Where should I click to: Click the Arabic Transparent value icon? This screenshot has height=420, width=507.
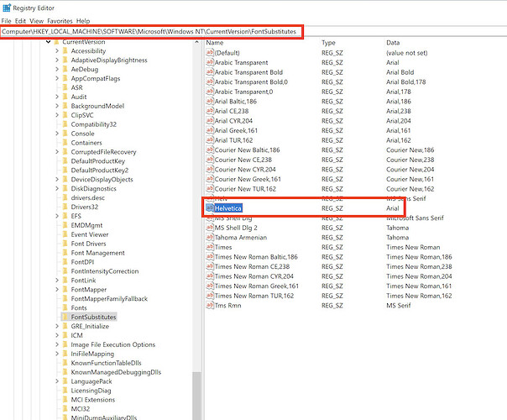tap(210, 62)
